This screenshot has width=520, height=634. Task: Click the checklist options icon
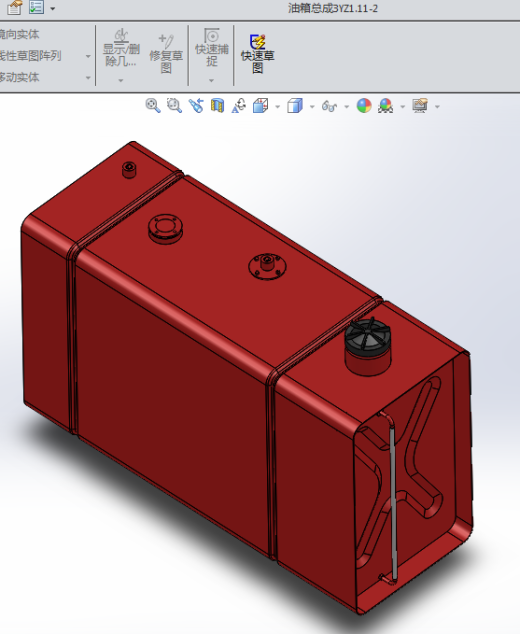[x=36, y=6]
